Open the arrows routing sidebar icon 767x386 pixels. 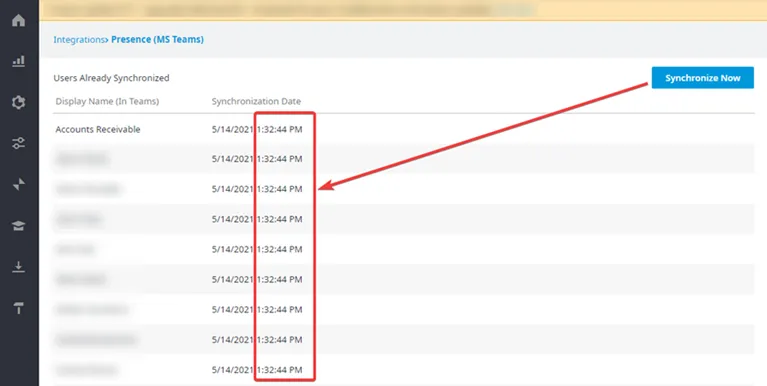(19, 184)
